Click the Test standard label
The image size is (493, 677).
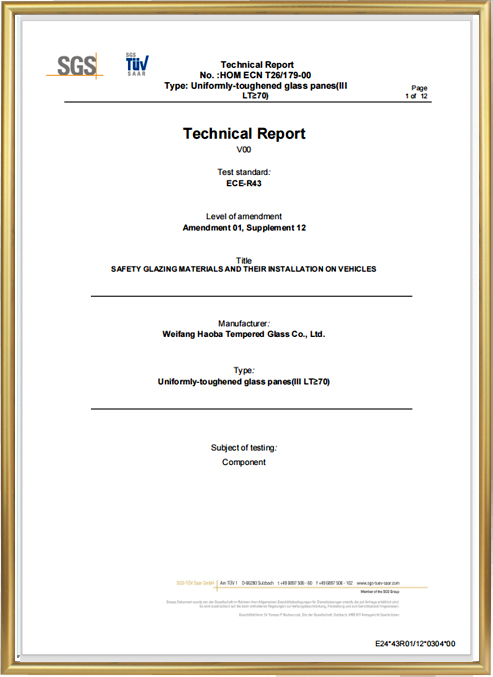[244, 172]
